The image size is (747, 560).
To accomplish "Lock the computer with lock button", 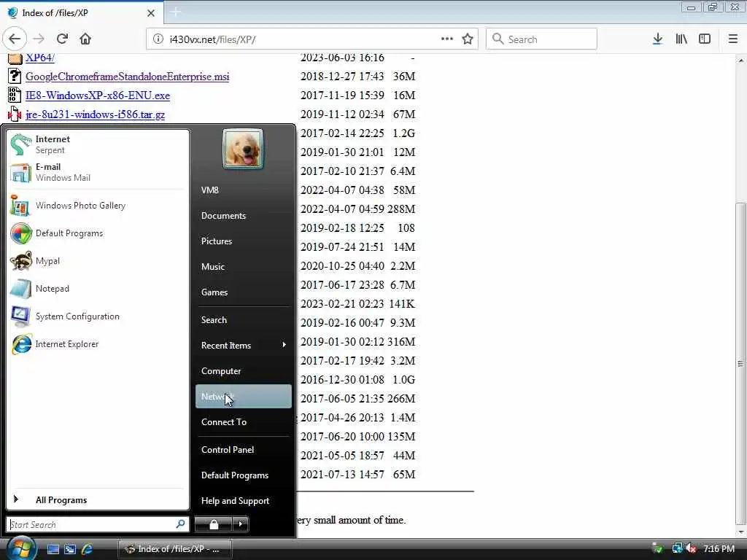I will coord(214,524).
